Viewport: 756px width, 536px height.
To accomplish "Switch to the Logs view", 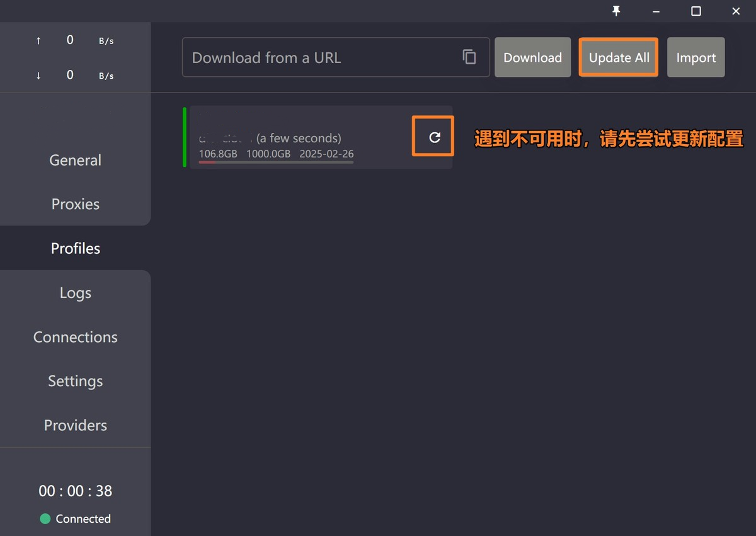I will (75, 292).
